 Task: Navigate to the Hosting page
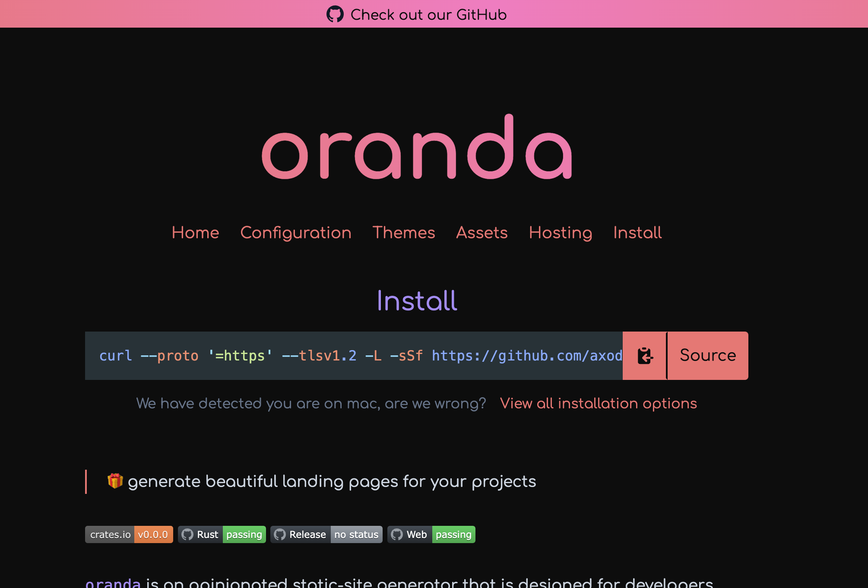click(x=560, y=233)
